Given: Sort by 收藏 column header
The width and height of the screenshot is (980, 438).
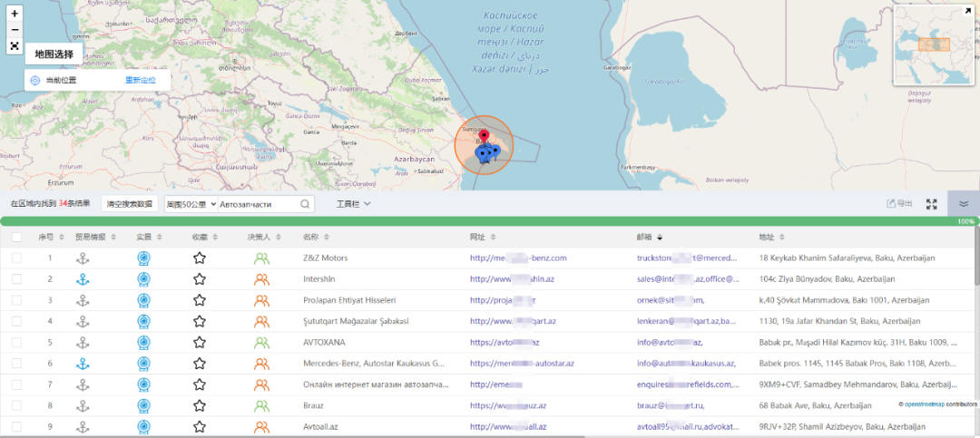Looking at the screenshot, I should pyautogui.click(x=204, y=237).
